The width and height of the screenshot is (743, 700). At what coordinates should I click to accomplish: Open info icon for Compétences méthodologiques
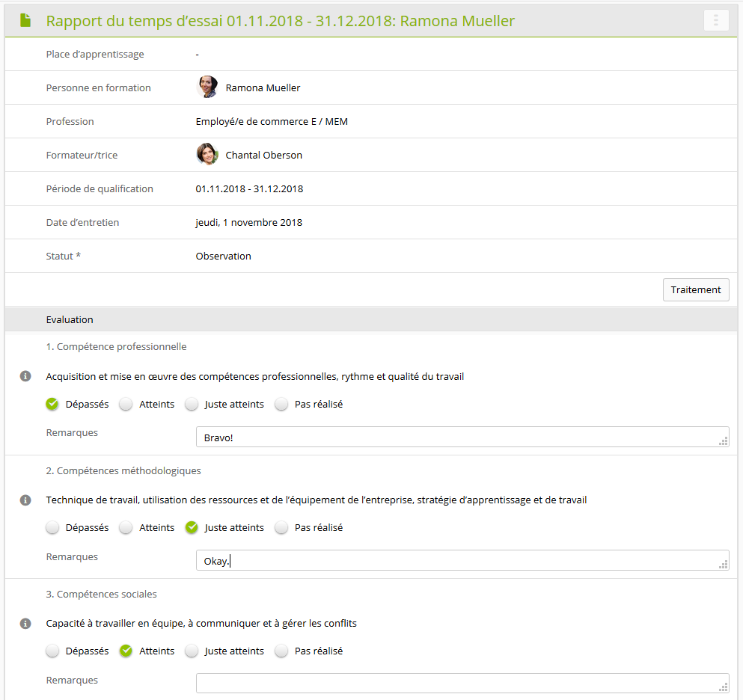(x=25, y=500)
